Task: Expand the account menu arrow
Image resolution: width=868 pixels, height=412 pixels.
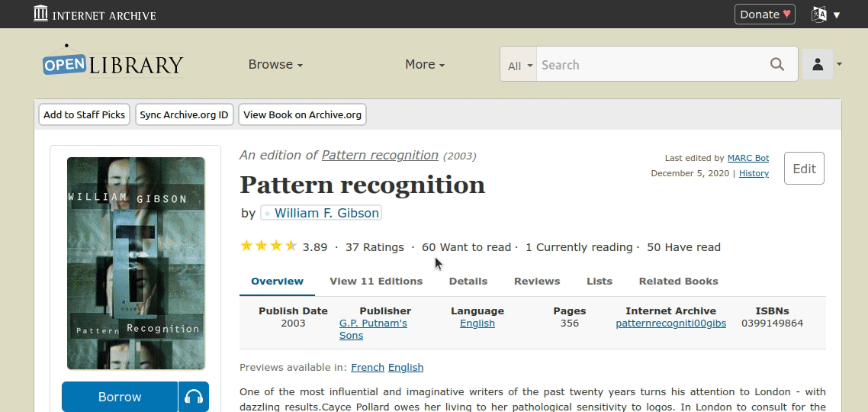Action: pyautogui.click(x=839, y=64)
